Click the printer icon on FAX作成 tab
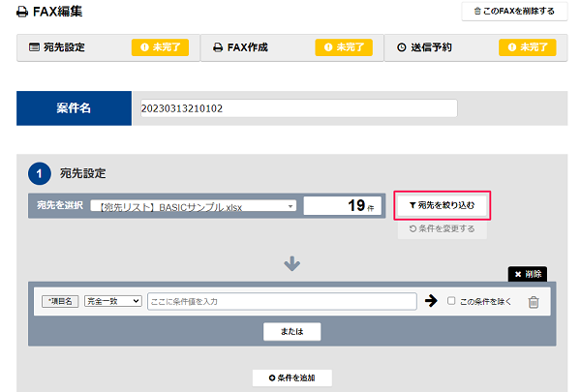The width and height of the screenshot is (581, 392). [218, 47]
